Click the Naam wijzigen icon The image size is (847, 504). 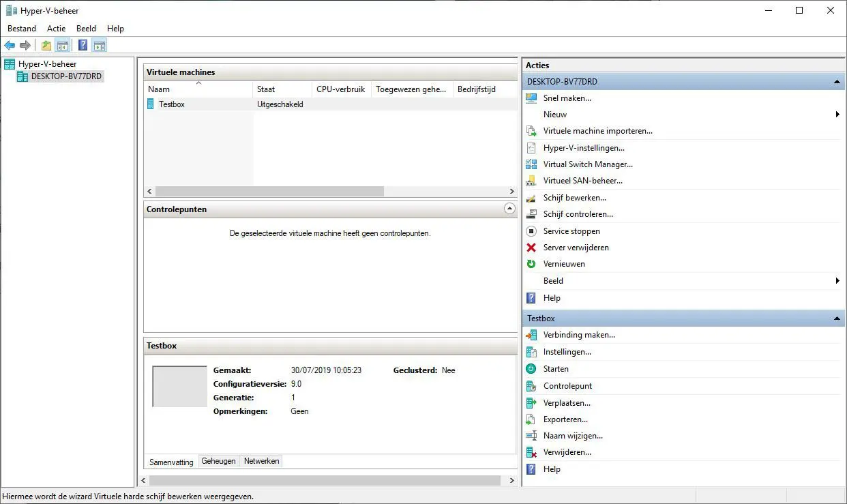(x=531, y=436)
